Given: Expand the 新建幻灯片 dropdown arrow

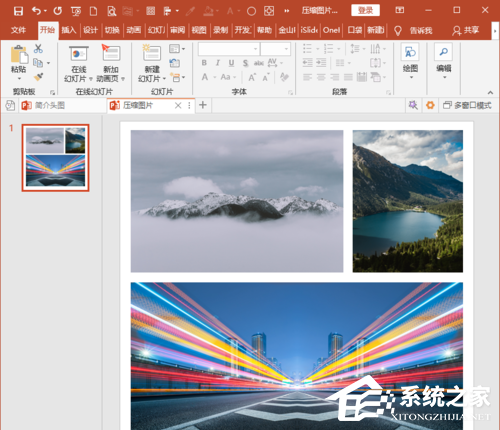Looking at the screenshot, I should tap(164, 79).
